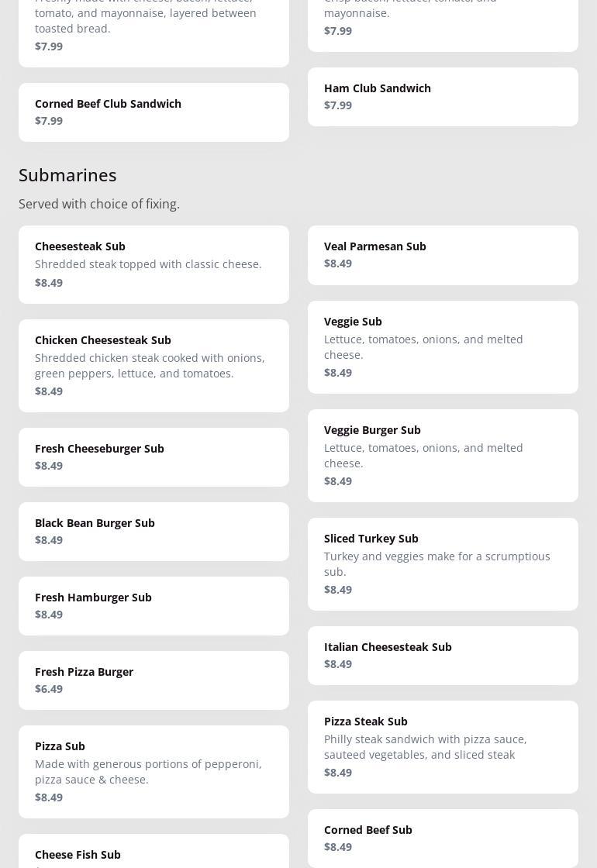This screenshot has width=597, height=868.
Task: Open the Black Bean Burger Sub item
Action: 154,532
